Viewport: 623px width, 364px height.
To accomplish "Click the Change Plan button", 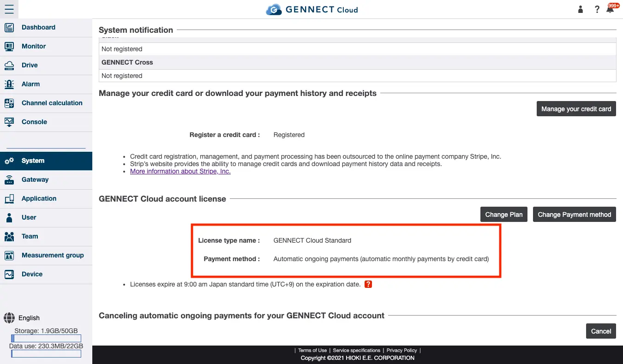I will click(x=504, y=215).
